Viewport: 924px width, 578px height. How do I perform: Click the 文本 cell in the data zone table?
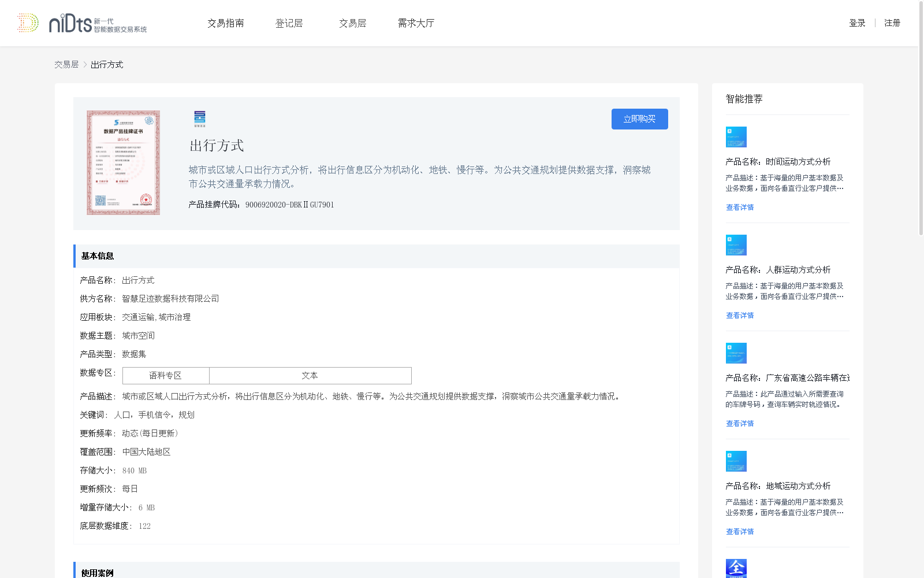(x=310, y=376)
